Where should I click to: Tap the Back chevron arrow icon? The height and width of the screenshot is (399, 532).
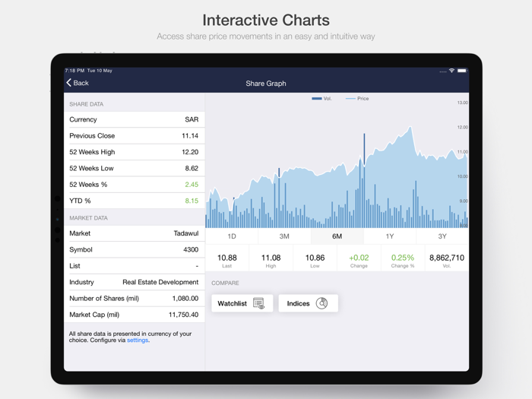[69, 82]
